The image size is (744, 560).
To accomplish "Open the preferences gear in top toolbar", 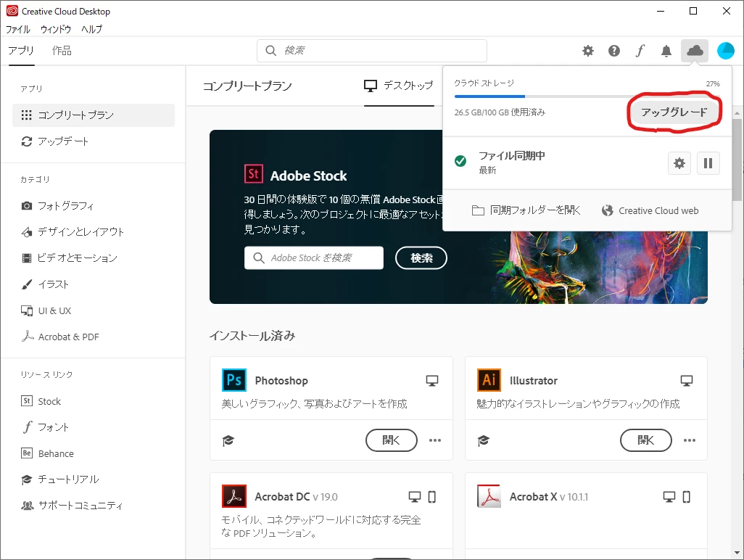I will pyautogui.click(x=588, y=51).
